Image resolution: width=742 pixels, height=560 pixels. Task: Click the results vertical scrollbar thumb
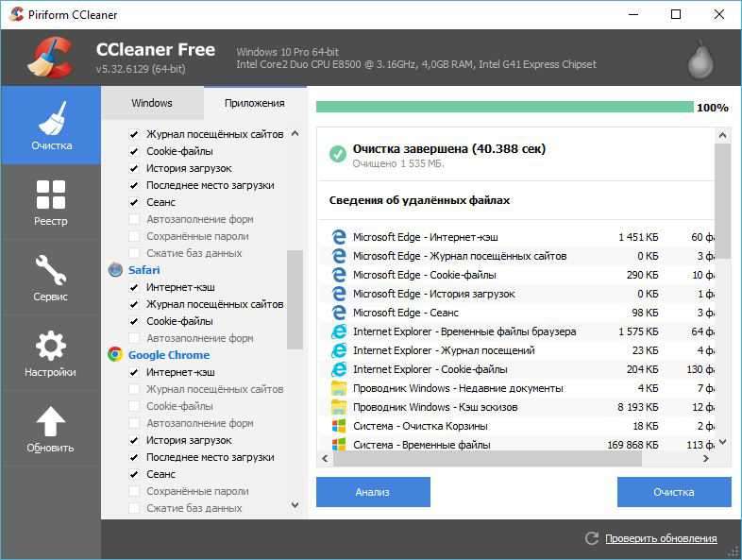pos(722,201)
